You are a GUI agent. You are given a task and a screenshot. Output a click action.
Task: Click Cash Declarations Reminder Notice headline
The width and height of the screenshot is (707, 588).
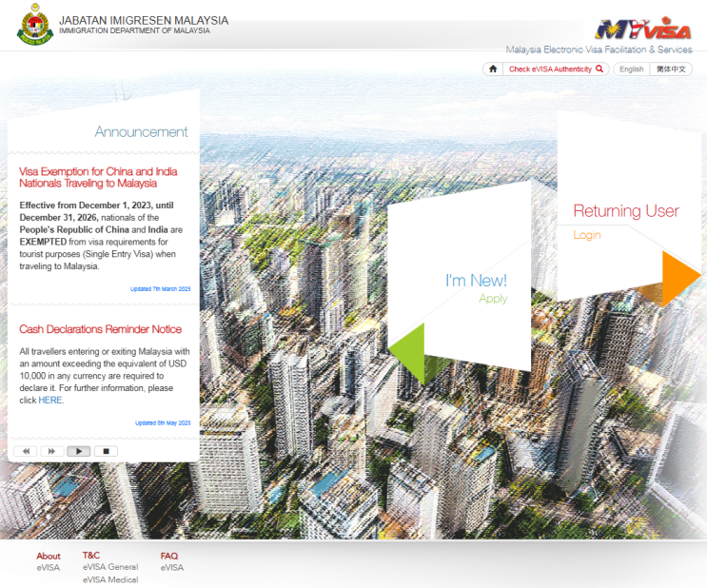click(x=100, y=329)
